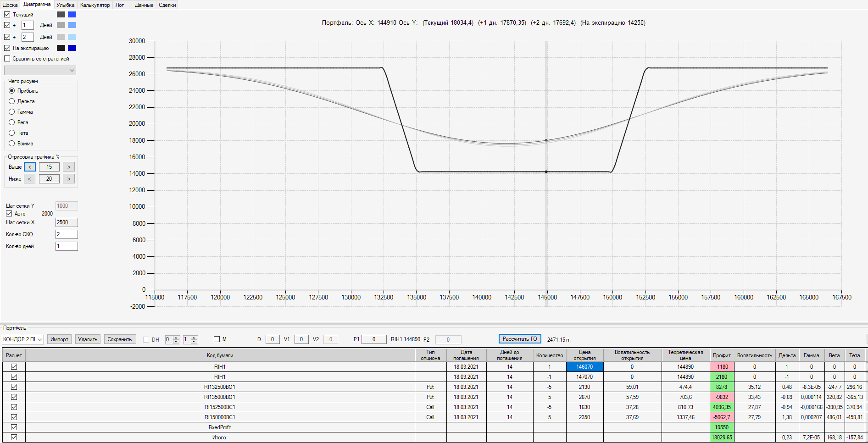Screen dimensions: 868x443
Task: Click the Импорт button
Action: pyautogui.click(x=59, y=339)
